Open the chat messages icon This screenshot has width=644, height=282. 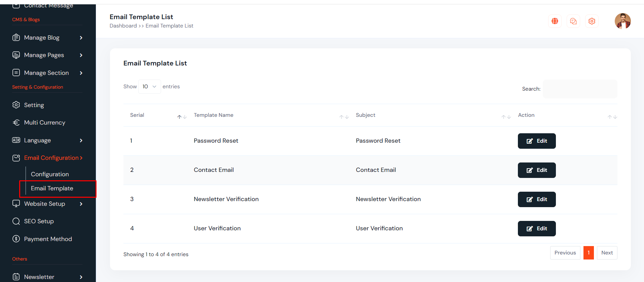[573, 21]
